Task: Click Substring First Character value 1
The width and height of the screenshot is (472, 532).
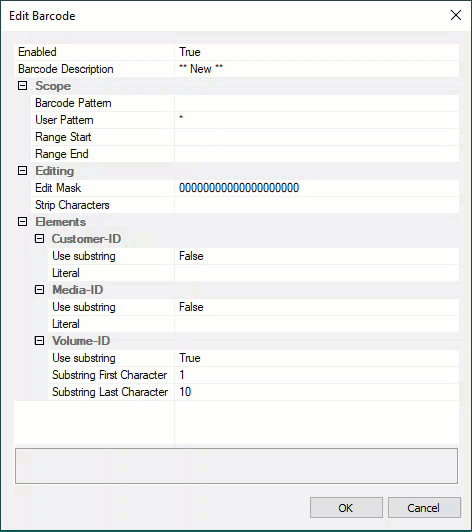Action: point(317,375)
